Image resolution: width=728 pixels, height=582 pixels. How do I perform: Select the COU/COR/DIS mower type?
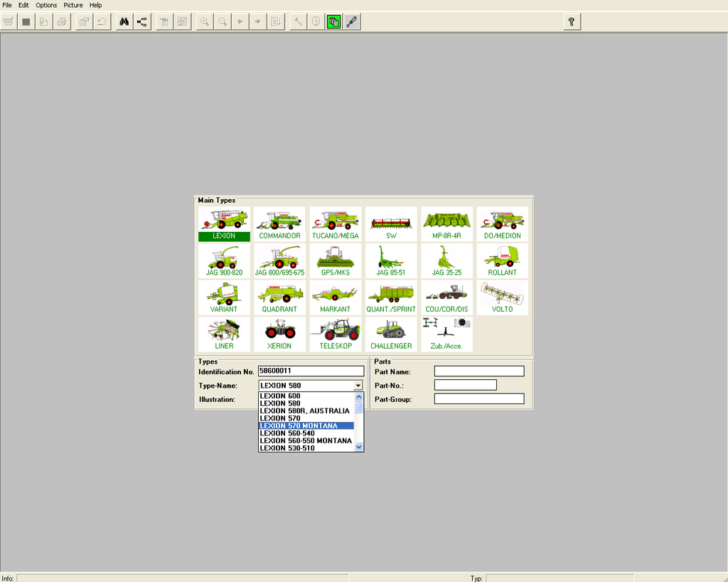(446, 297)
